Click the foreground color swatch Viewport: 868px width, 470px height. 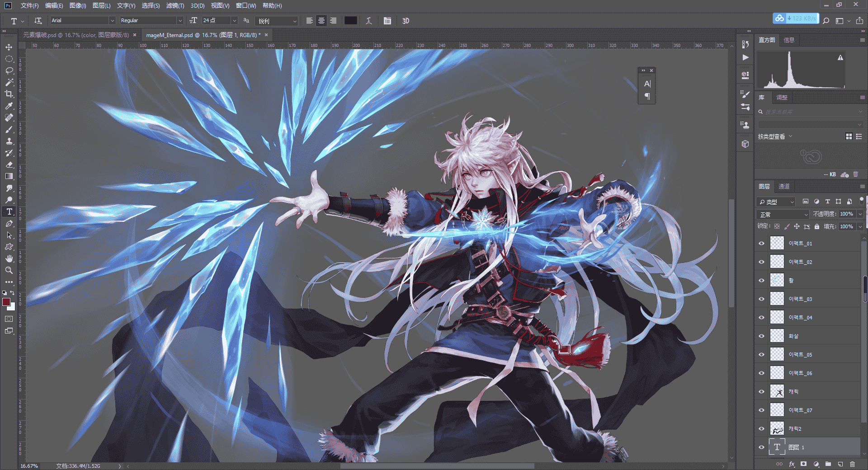click(6, 302)
